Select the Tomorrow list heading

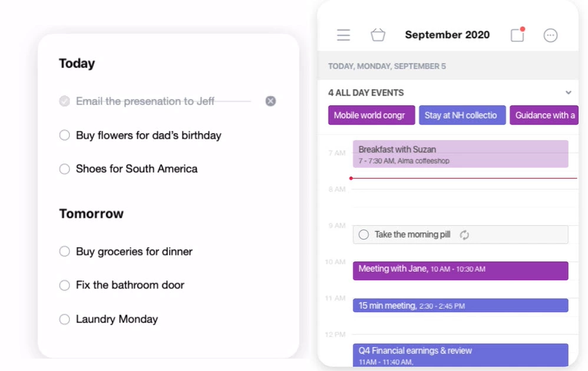91,214
